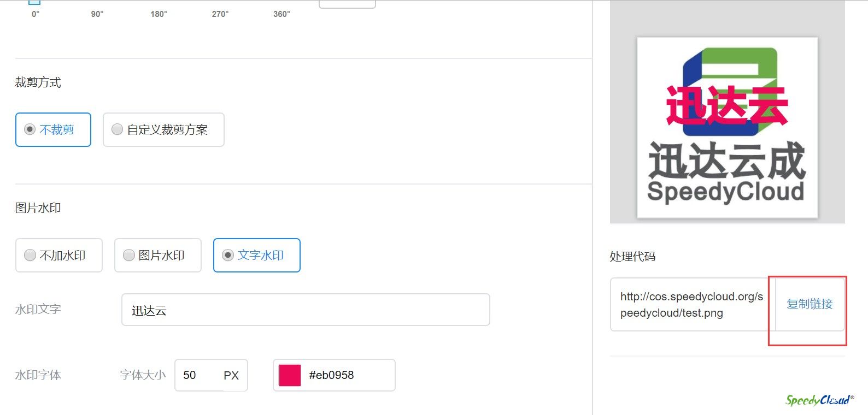The image size is (868, 415).
Task: Click the SpeedyCloud logo at bottom right
Action: click(820, 400)
